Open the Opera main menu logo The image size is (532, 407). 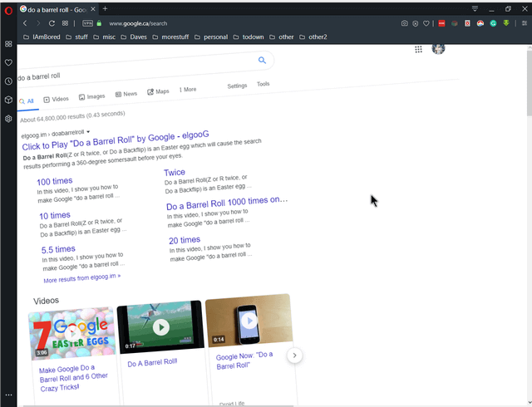tap(8, 11)
